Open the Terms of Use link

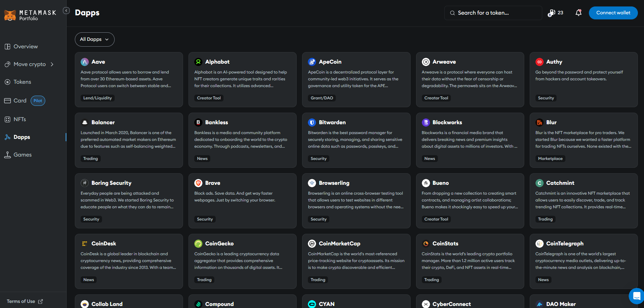[25, 301]
